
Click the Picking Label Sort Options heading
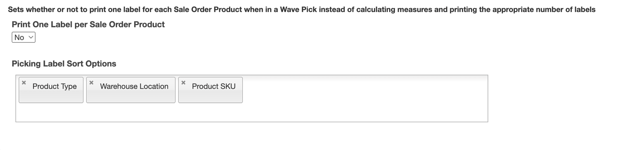pos(64,64)
